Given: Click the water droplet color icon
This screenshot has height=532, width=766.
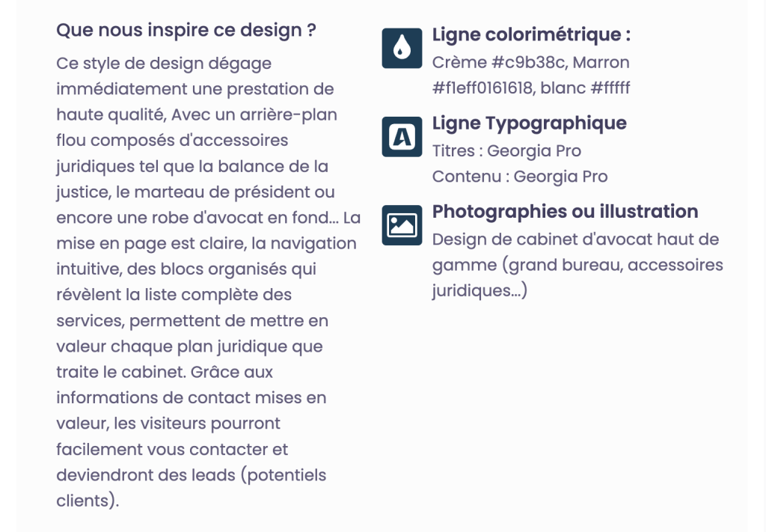Looking at the screenshot, I should 402,49.
